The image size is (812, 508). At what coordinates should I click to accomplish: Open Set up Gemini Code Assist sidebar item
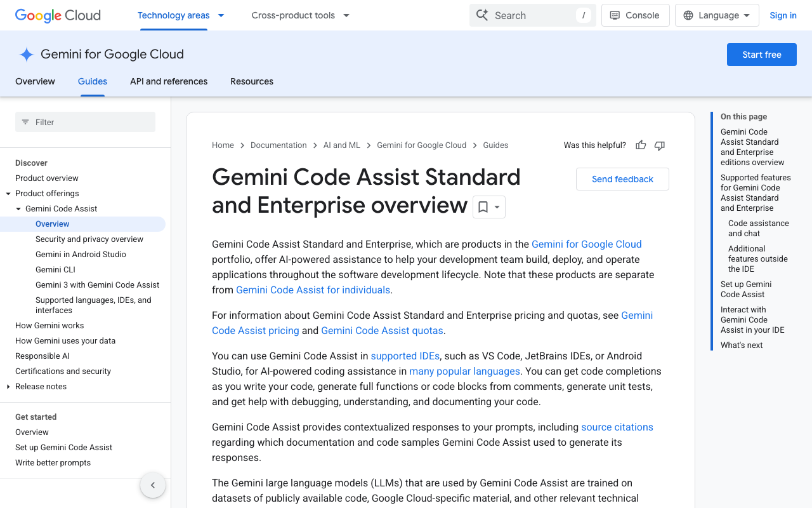(x=63, y=448)
